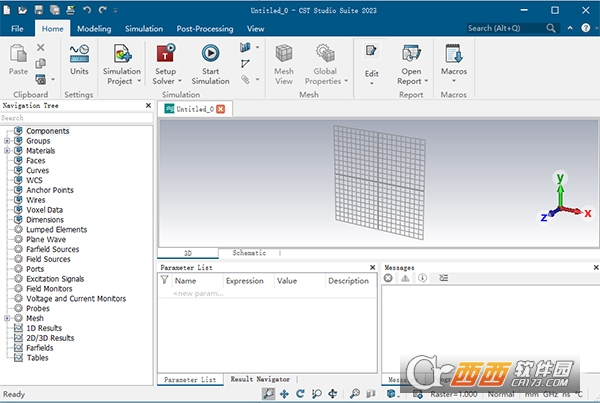Click the Open Report icon
This screenshot has width=600, height=403.
(411, 53)
